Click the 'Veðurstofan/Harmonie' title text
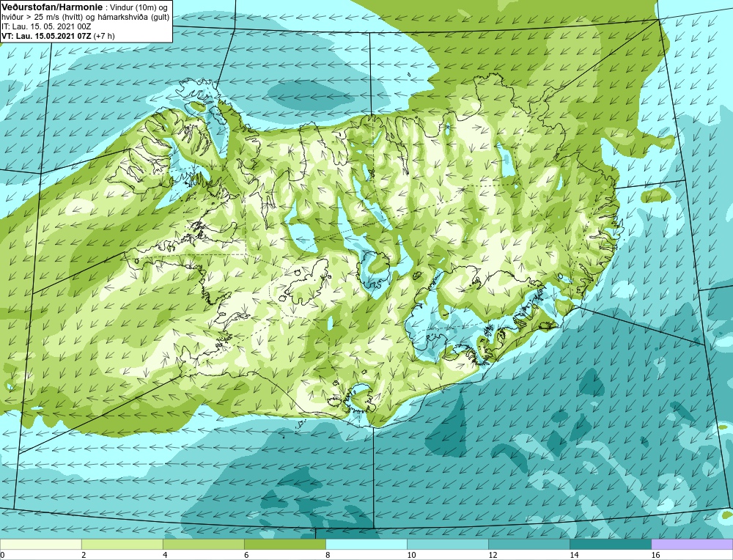This screenshot has width=733, height=560. click(51, 7)
